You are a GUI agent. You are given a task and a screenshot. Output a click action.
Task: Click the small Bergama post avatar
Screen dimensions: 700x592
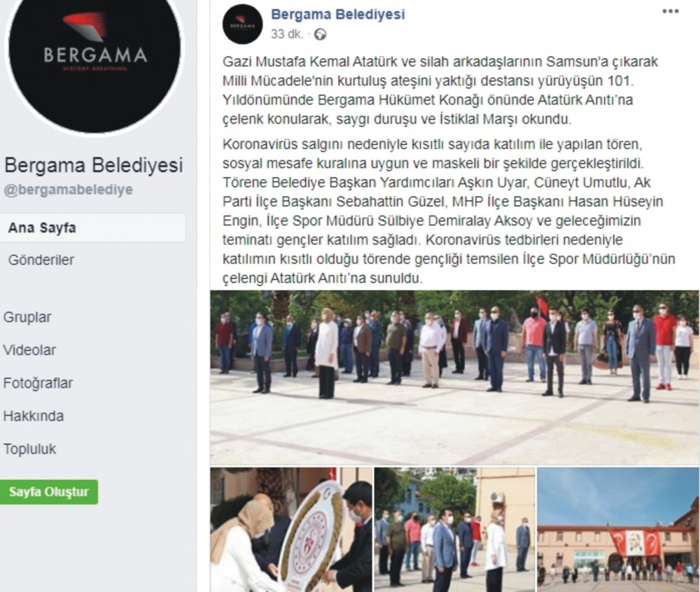coord(242,24)
